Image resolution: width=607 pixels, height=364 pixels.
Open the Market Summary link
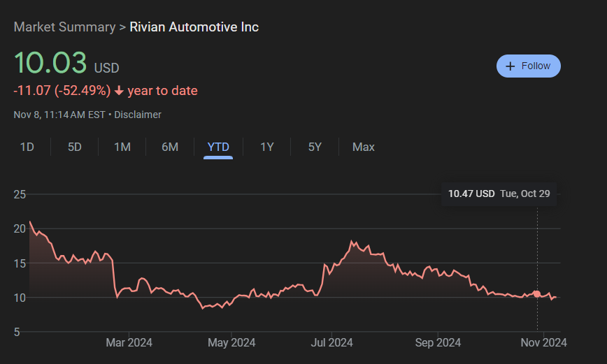[64, 27]
